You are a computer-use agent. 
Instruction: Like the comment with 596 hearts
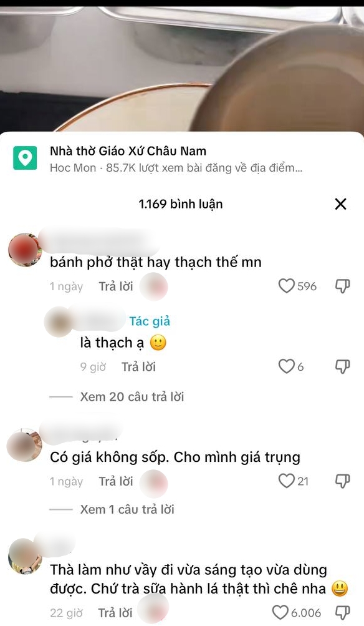click(286, 286)
